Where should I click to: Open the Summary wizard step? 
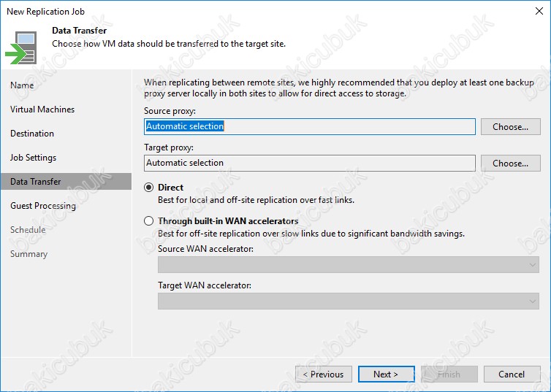click(28, 254)
